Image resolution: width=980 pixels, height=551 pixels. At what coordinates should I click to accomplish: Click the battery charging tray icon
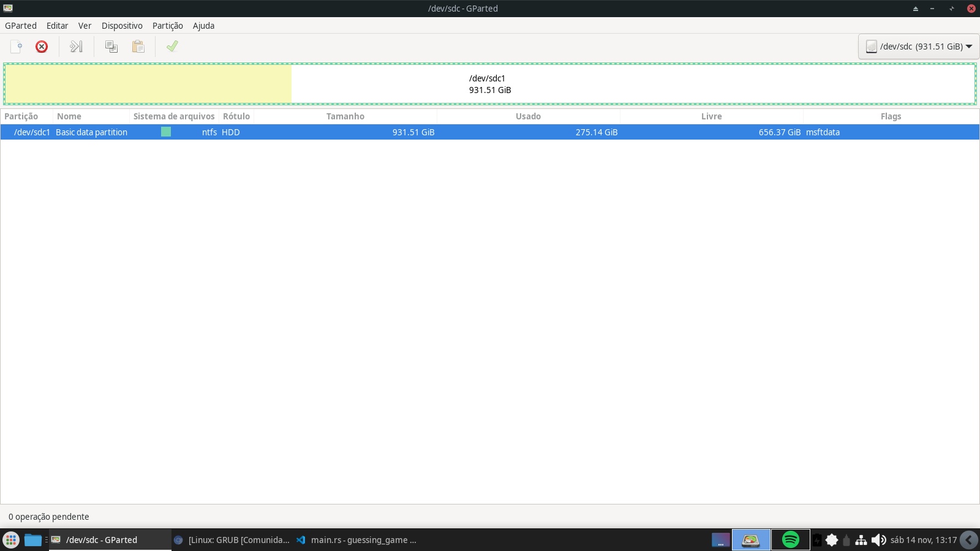[x=817, y=540]
